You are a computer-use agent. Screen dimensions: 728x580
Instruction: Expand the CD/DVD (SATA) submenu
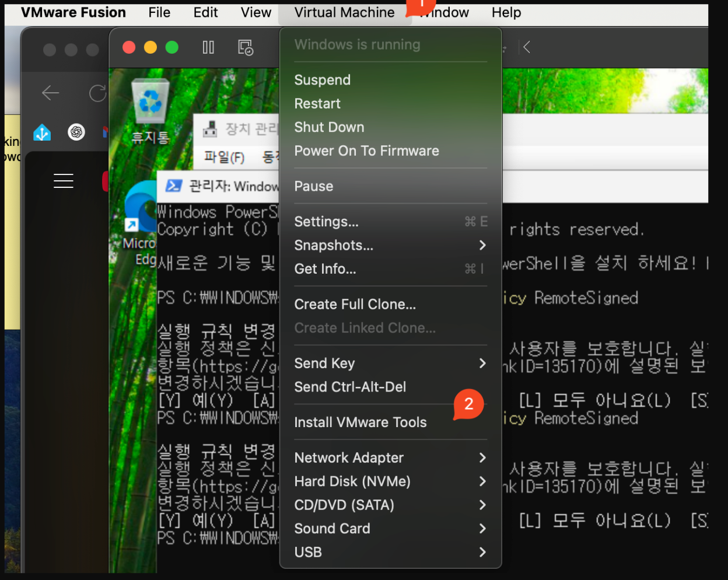[482, 505]
